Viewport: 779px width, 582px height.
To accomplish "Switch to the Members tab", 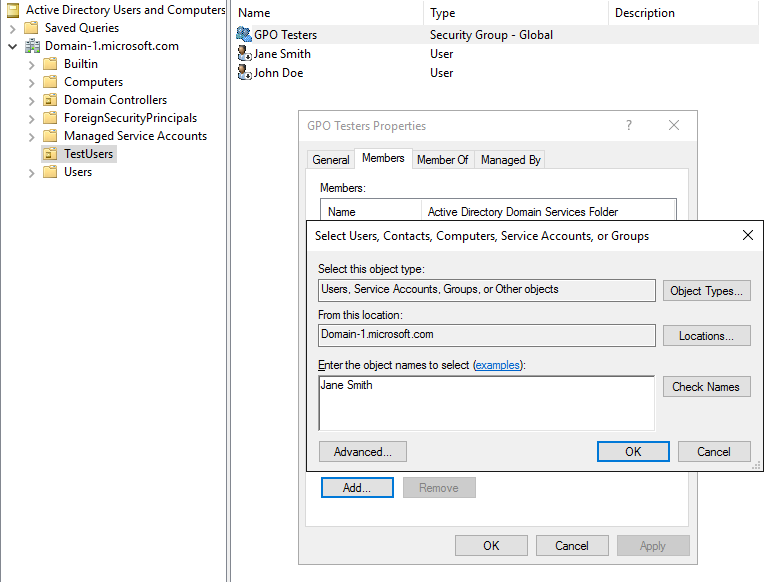I will (383, 158).
